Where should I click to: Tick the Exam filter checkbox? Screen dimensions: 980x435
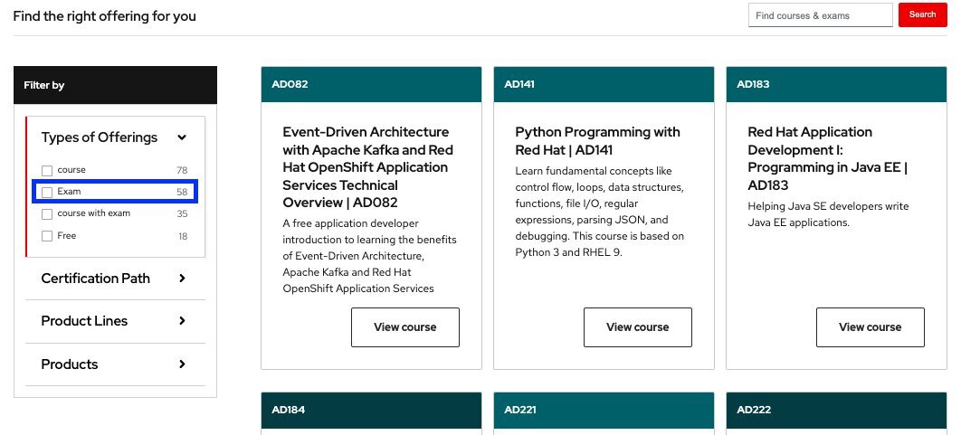click(x=47, y=193)
